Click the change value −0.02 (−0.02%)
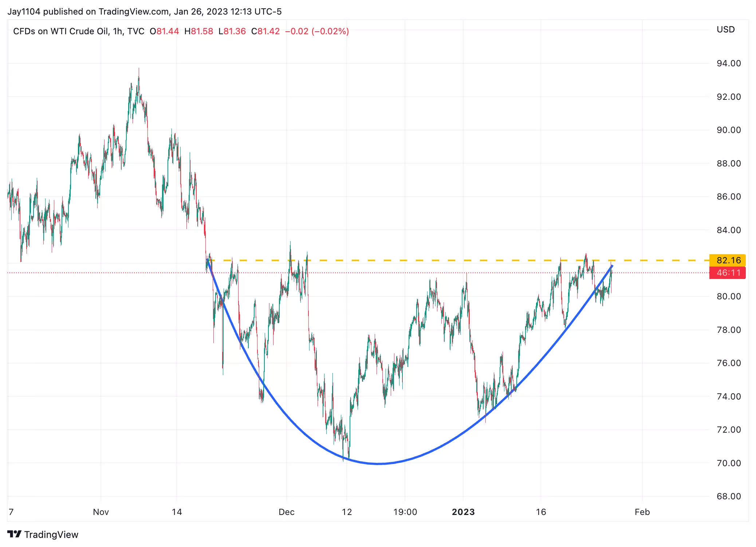Viewport: 756px width, 547px height. tap(317, 31)
